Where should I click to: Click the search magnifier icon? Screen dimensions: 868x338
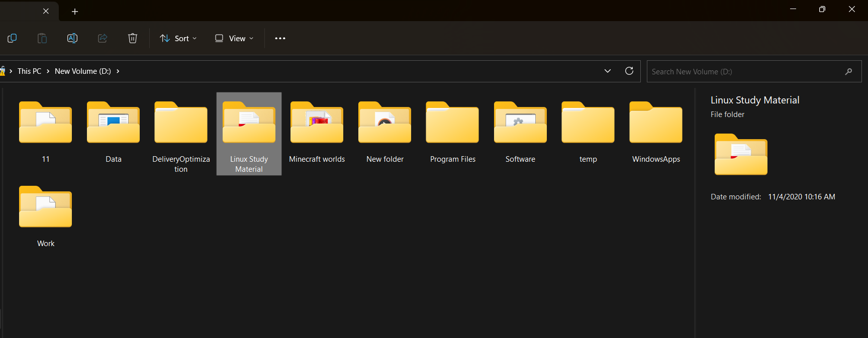[x=848, y=71]
